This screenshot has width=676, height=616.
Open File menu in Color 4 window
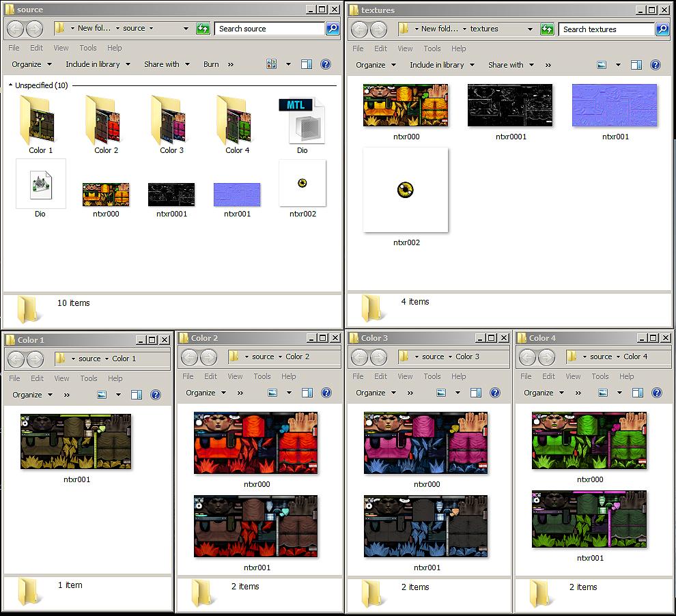coord(526,376)
